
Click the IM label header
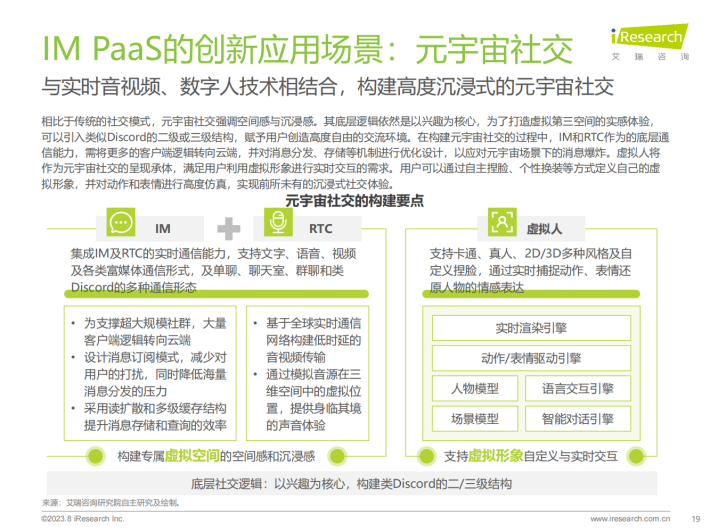163,228
